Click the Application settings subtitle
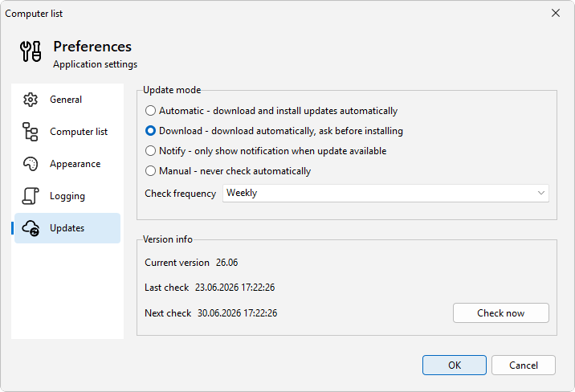Image resolution: width=575 pixels, height=392 pixels. coord(95,64)
